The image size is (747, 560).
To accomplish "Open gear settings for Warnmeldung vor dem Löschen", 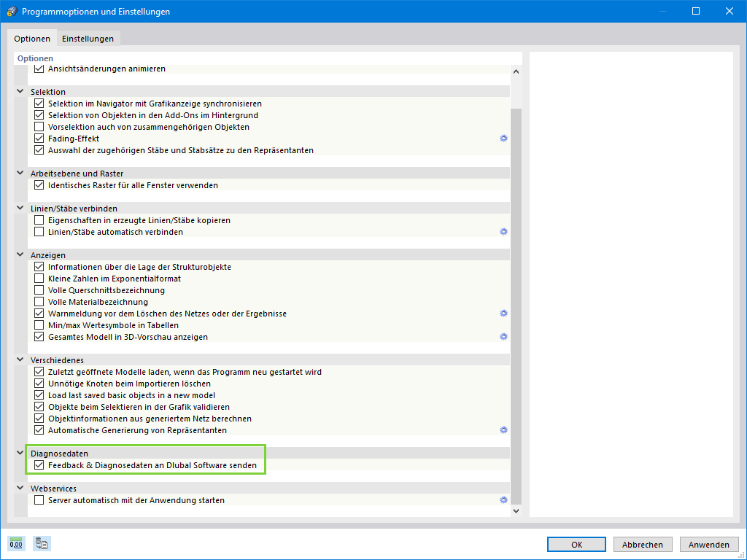I will (x=503, y=314).
